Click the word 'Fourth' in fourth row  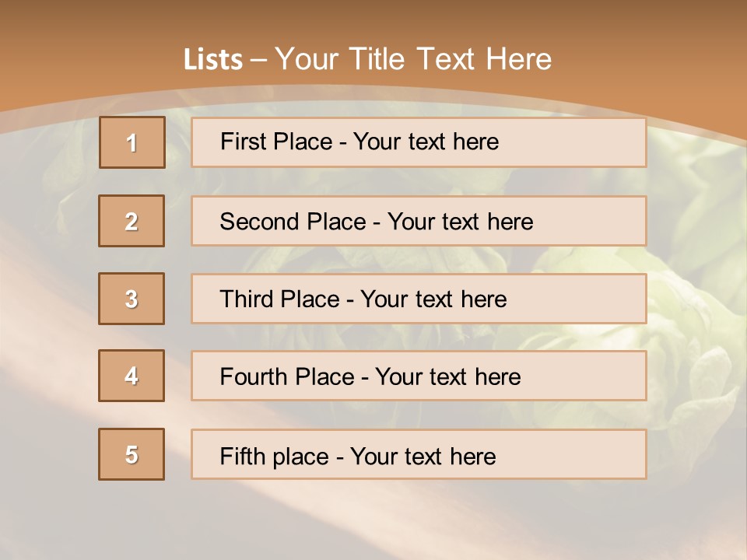[254, 377]
